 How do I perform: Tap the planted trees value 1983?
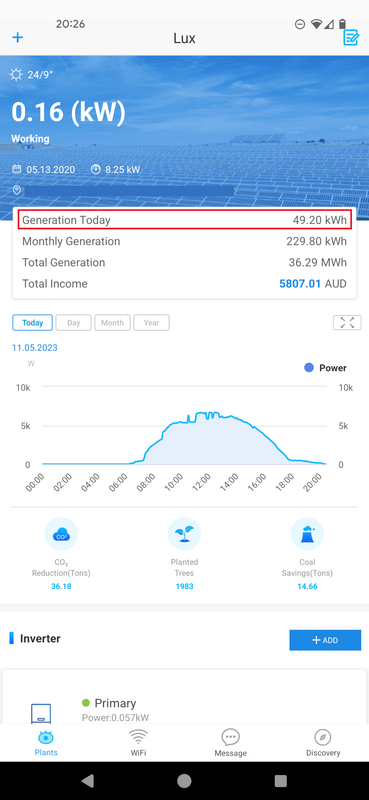184,586
